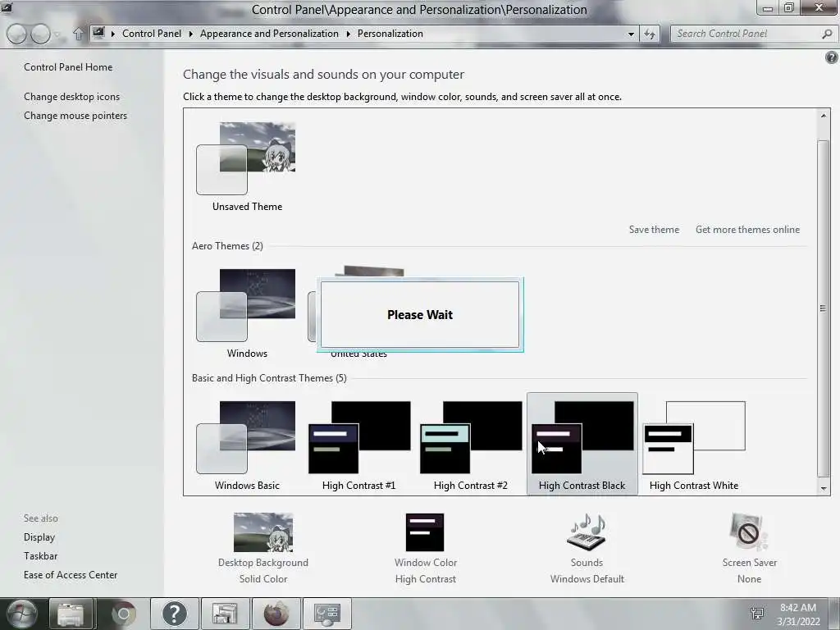Image resolution: width=840 pixels, height=630 pixels.
Task: Choose the High Contrast #2 theme
Action: pyautogui.click(x=470, y=445)
